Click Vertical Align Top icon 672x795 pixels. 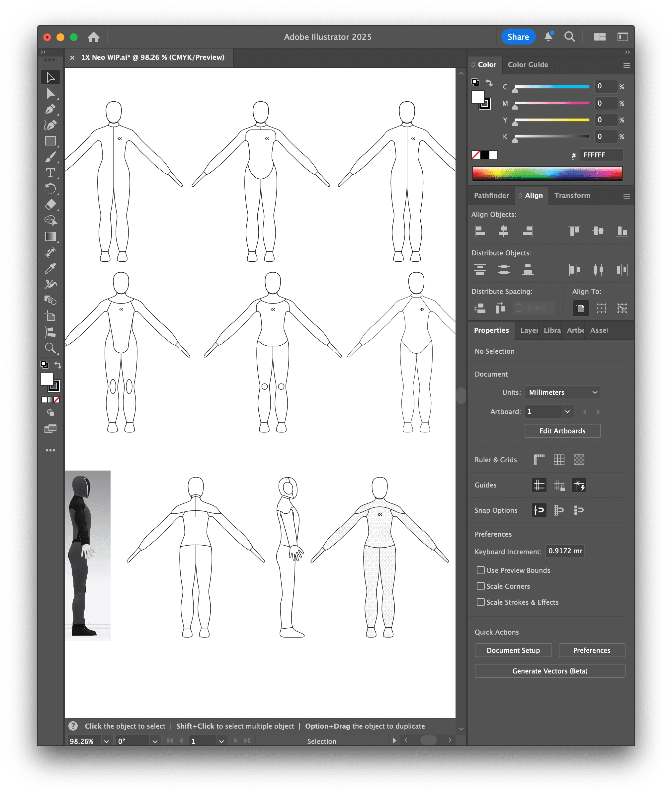[x=574, y=231]
